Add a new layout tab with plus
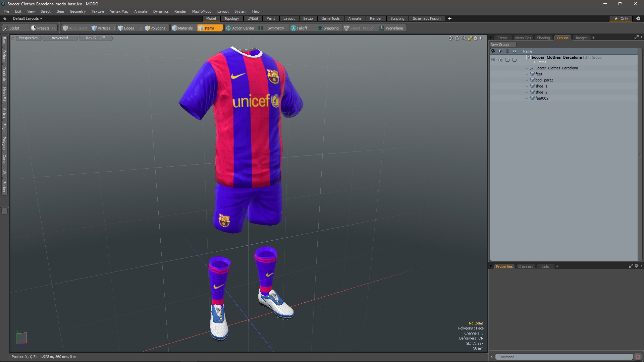This screenshot has height=362, width=644. tap(449, 18)
